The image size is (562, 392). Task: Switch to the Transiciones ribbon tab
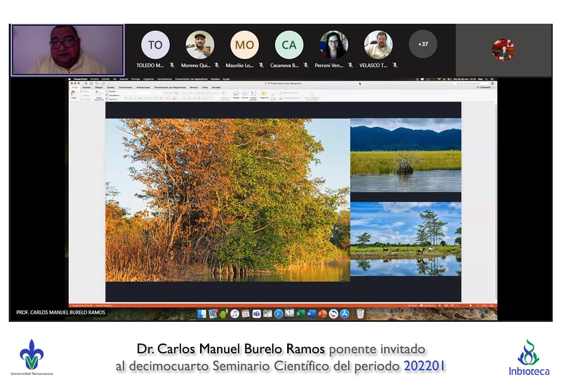click(125, 88)
